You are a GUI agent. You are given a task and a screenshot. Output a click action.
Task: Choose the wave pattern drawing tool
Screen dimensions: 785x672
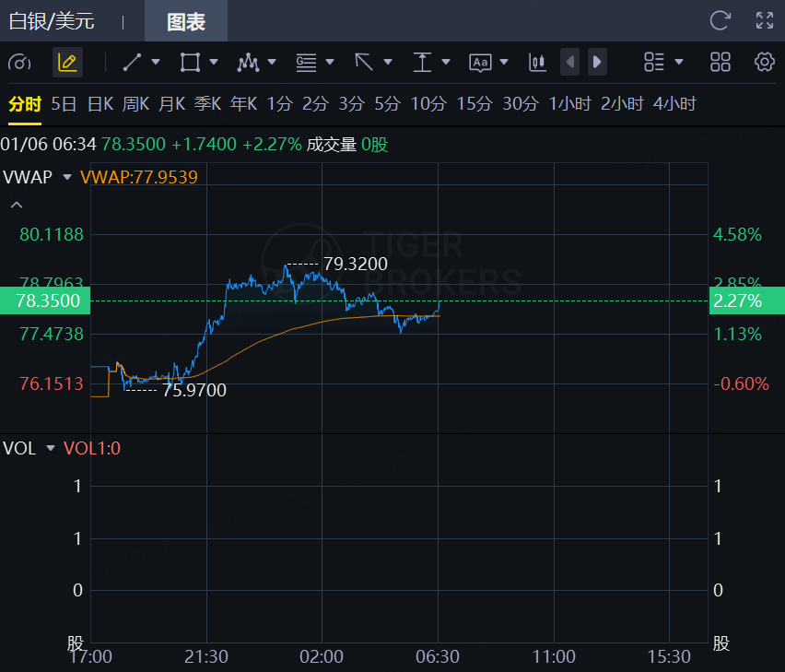coord(247,62)
